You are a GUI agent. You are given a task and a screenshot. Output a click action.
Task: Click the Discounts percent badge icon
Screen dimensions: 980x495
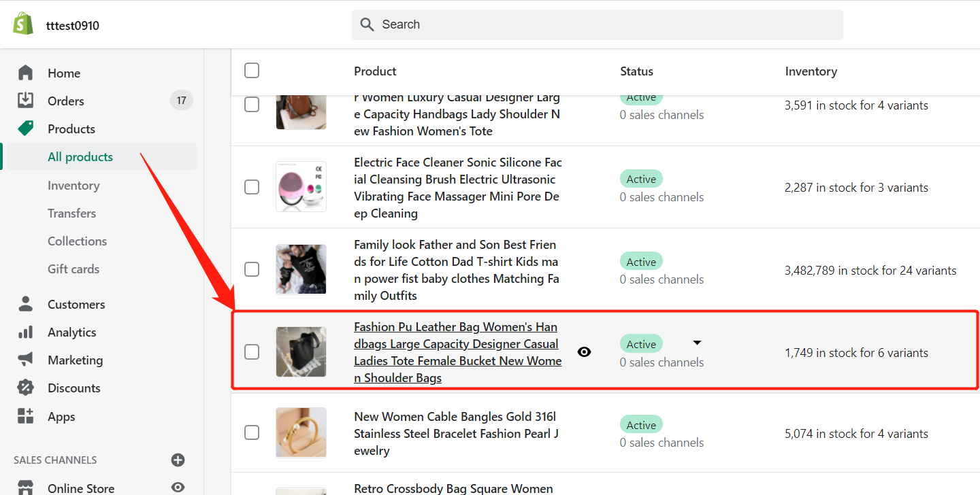click(x=25, y=387)
